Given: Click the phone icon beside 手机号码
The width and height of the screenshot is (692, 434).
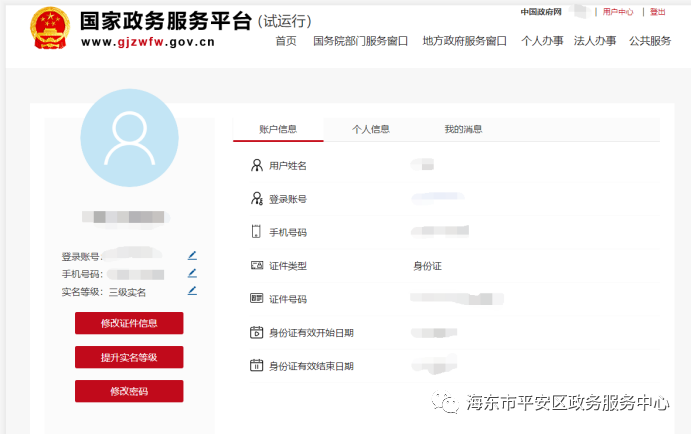Looking at the screenshot, I should [256, 232].
